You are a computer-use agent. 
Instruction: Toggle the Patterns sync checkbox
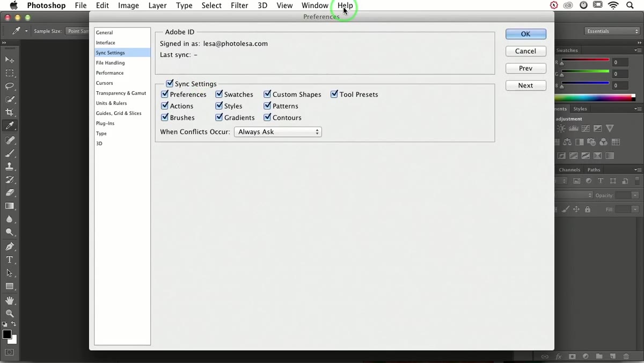(x=267, y=106)
